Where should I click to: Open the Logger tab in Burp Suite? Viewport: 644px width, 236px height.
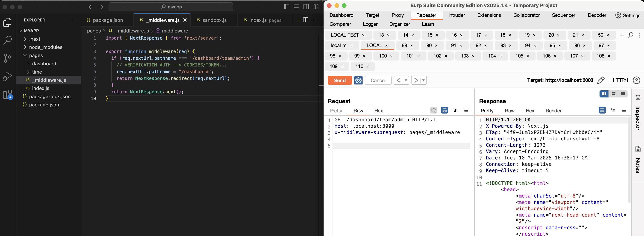point(370,24)
